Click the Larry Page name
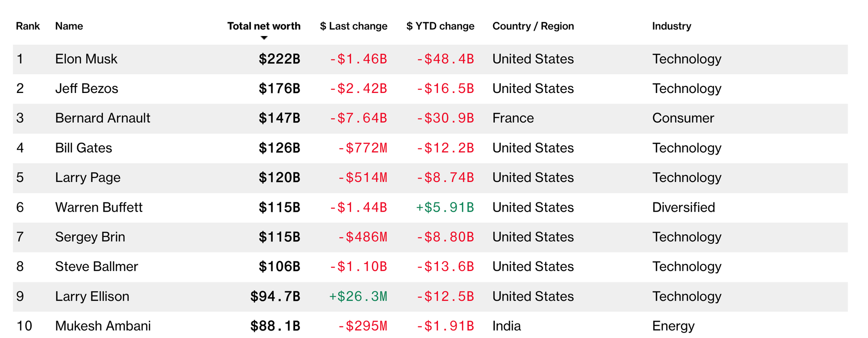Screen dimensions: 868x338 pyautogui.click(x=88, y=177)
